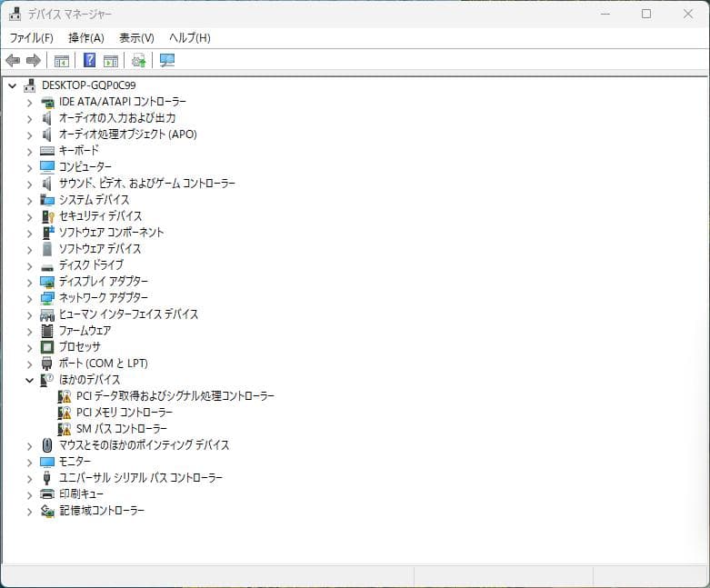Select the ネットワーク アダプター label
Image resolution: width=710 pixels, height=588 pixels.
[x=104, y=297]
